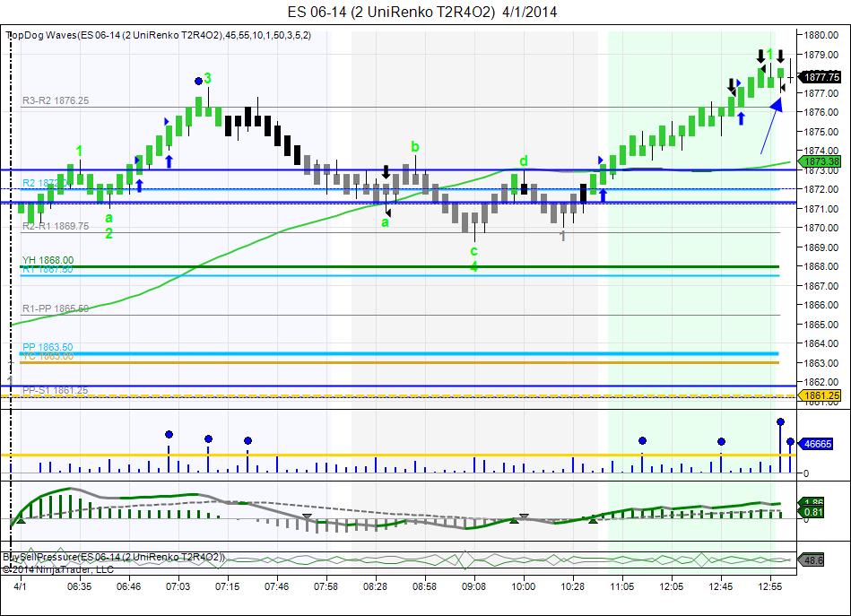Click the green wave label d
The width and height of the screenshot is (851, 616).
point(523,161)
